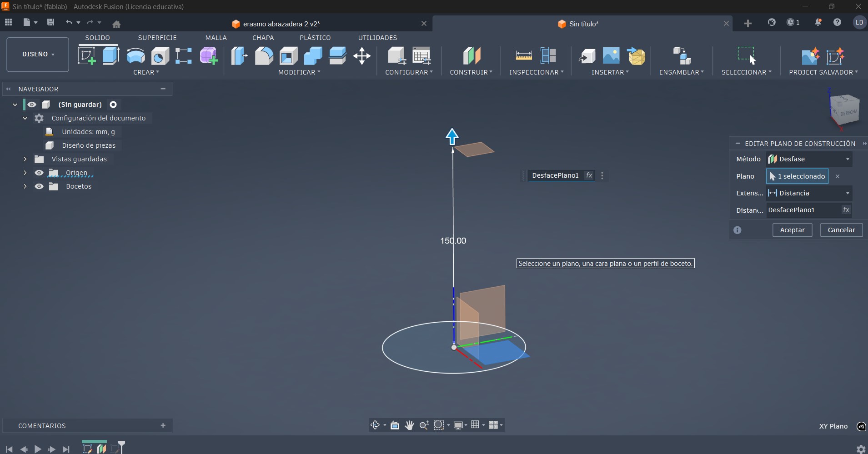Viewport: 868px width, 454px height.
Task: Clear the Plano selection with the X
Action: coord(838,176)
